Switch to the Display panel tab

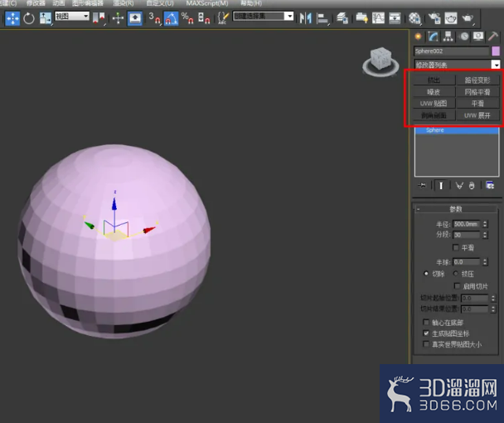pos(478,36)
